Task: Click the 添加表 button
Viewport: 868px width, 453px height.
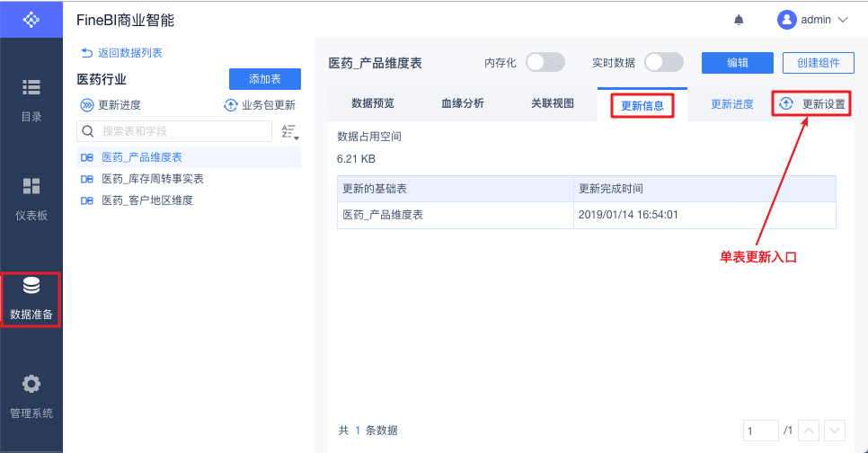Action: pyautogui.click(x=264, y=79)
